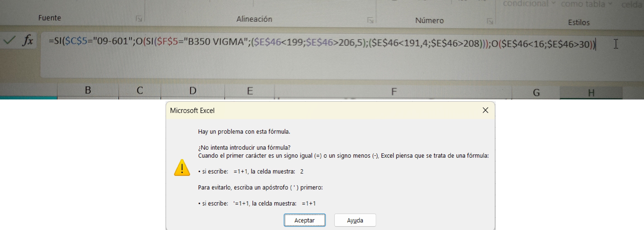Viewport: 644px width, 230px height.
Task: Open the Número group dialog launcher
Action: [x=490, y=21]
